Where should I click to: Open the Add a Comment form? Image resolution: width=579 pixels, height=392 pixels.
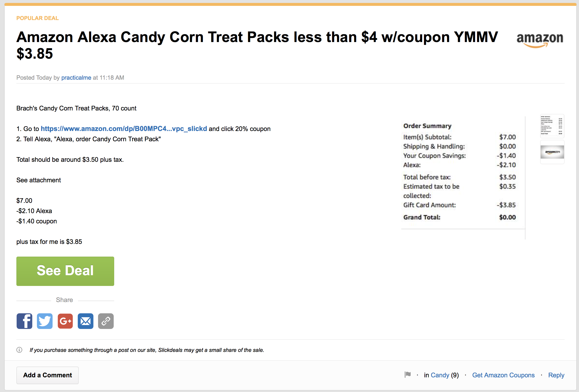tap(47, 375)
